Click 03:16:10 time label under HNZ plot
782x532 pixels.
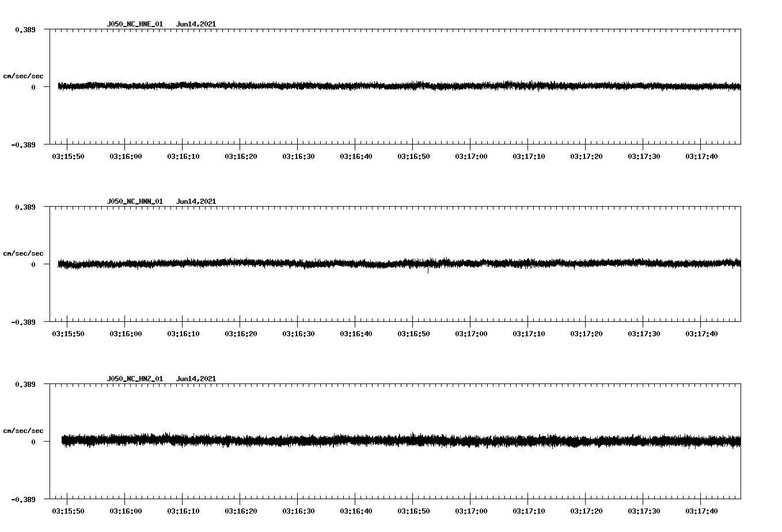click(183, 511)
